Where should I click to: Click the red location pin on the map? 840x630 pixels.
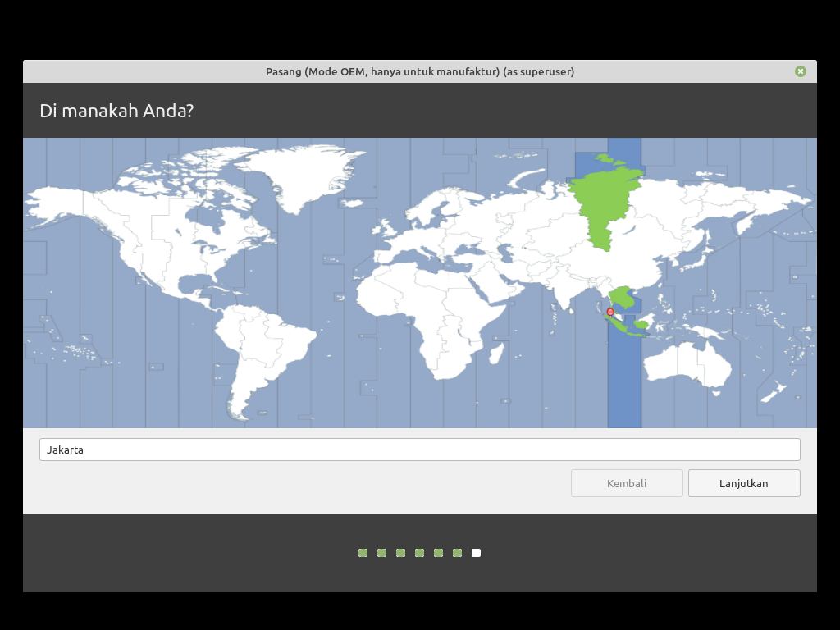[610, 312]
